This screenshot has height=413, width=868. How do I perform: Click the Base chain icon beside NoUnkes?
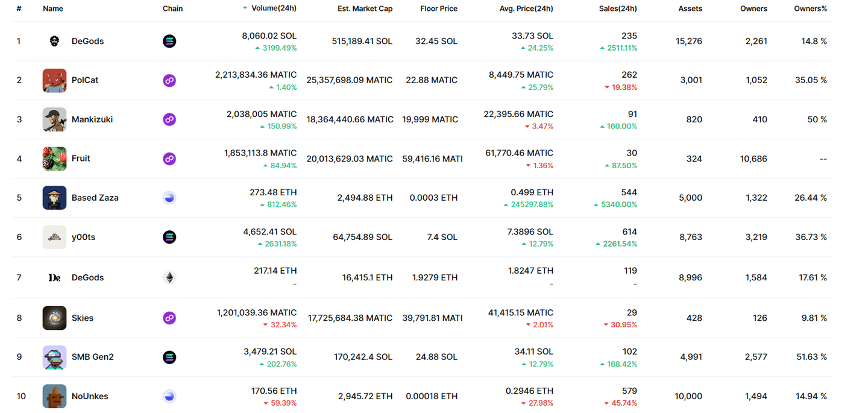point(169,396)
